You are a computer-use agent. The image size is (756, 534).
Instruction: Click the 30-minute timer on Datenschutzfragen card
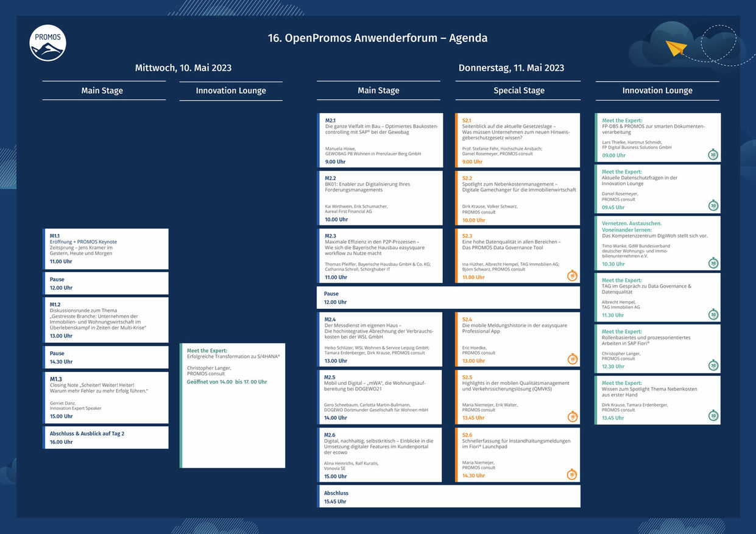[713, 206]
